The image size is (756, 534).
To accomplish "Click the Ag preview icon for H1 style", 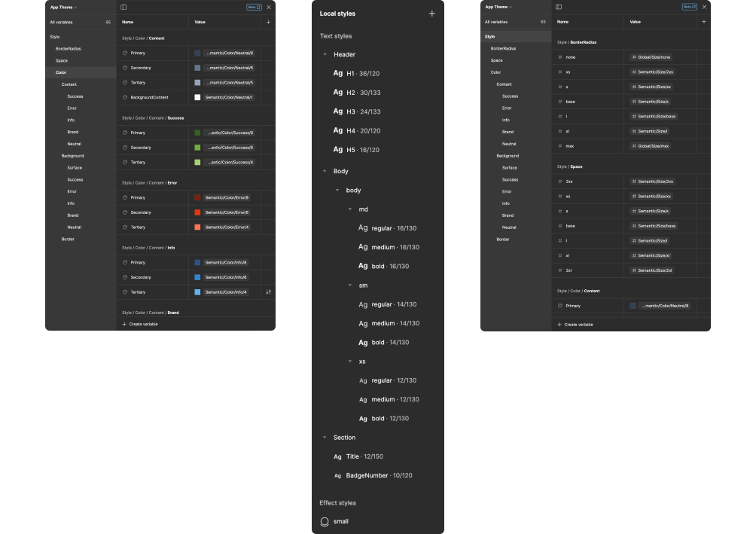I will [338, 73].
